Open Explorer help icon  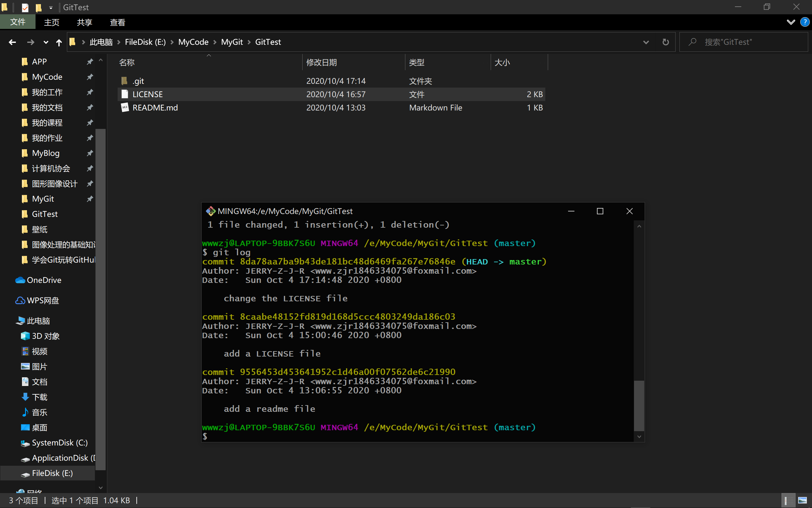tap(805, 22)
